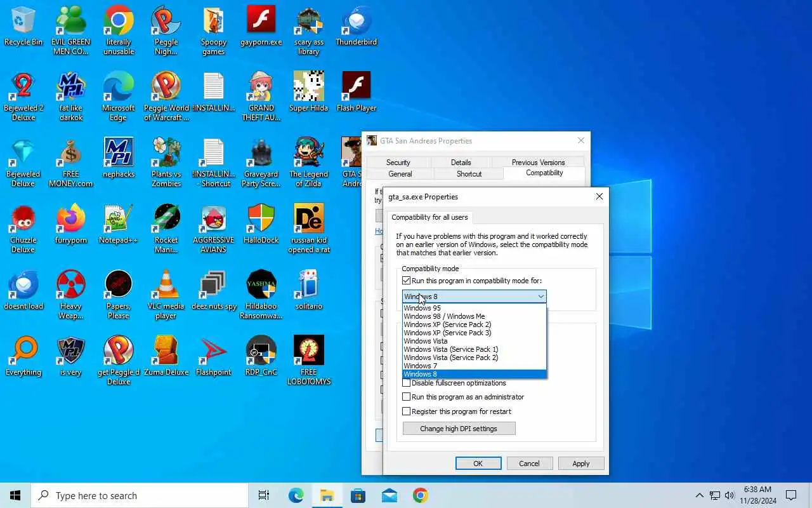This screenshot has width=812, height=508.
Task: Select the Microsoft Edge desktop shortcut
Action: click(x=119, y=97)
